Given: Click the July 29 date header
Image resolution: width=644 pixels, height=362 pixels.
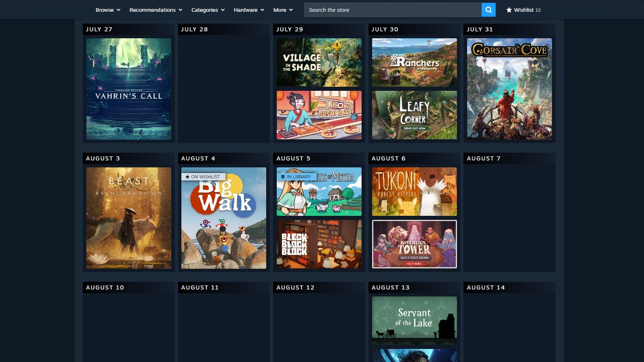Looking at the screenshot, I should pyautogui.click(x=319, y=29).
